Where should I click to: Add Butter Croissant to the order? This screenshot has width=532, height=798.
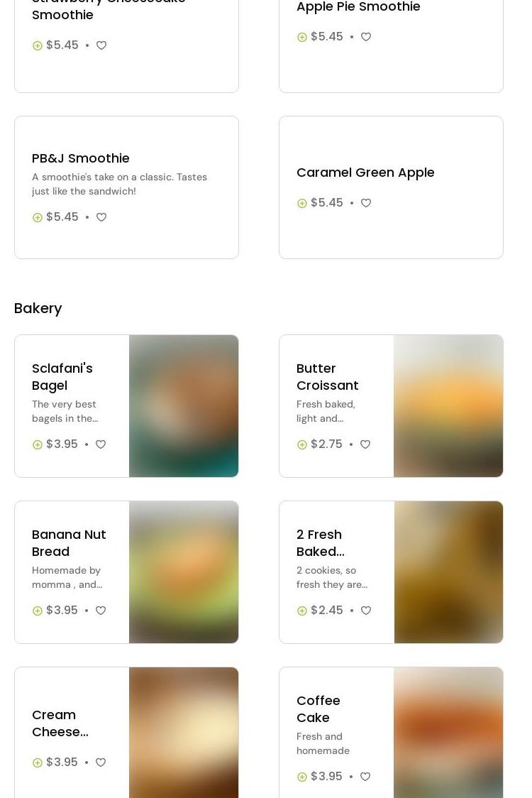302,444
